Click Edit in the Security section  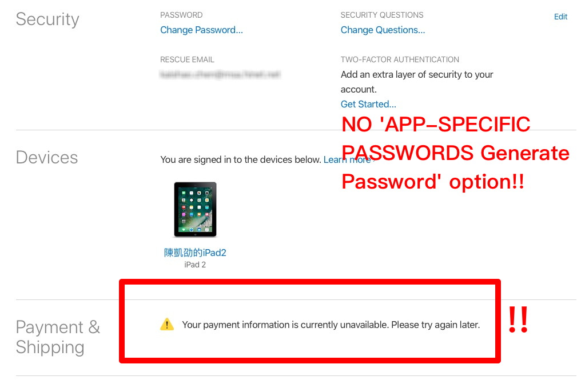coord(560,17)
